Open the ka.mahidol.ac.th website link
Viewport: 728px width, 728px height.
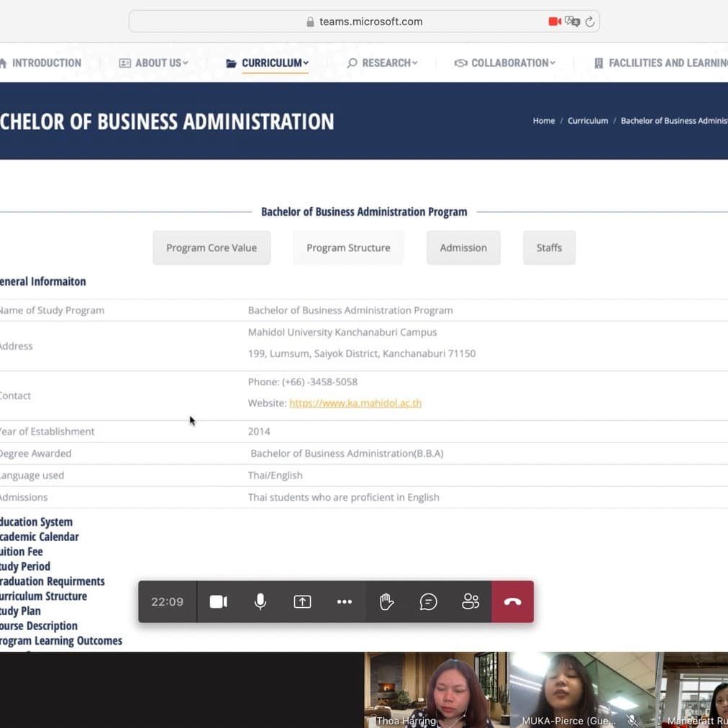point(355,404)
